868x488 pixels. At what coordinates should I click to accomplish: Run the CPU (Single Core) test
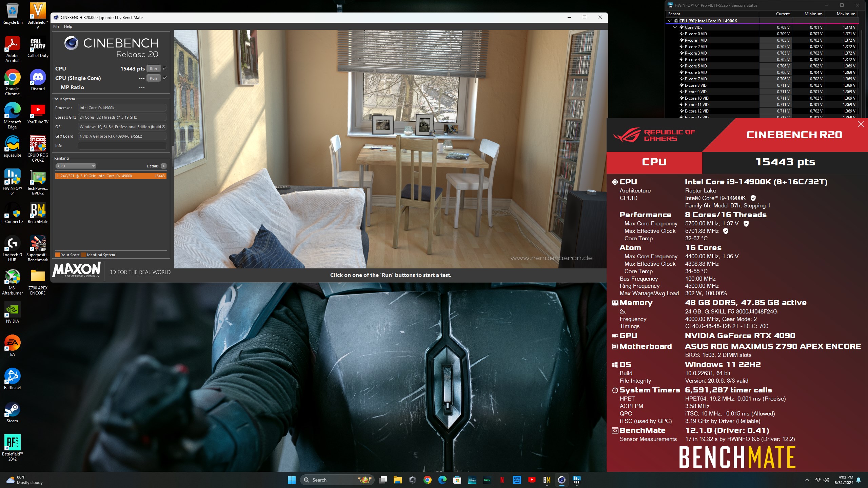154,78
